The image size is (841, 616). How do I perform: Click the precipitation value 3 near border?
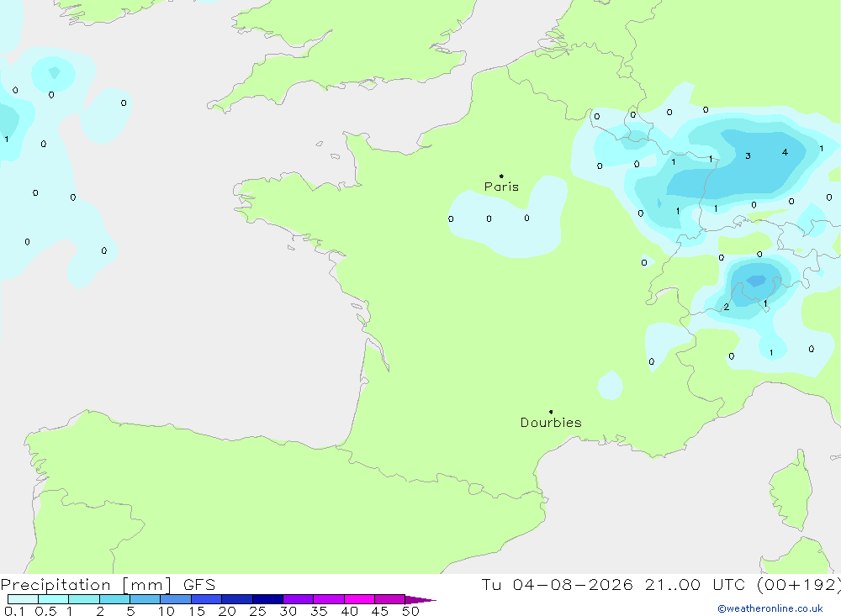748,156
